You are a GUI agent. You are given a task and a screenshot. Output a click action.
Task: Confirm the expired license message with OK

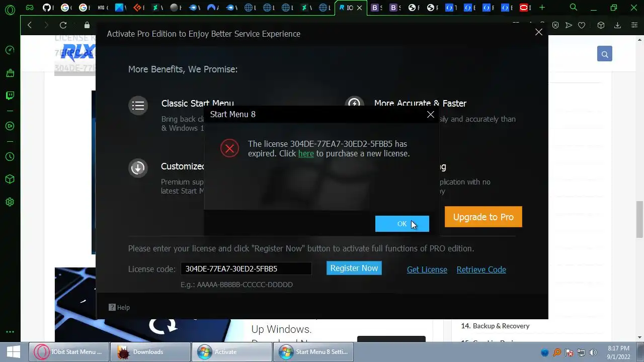coord(402,224)
